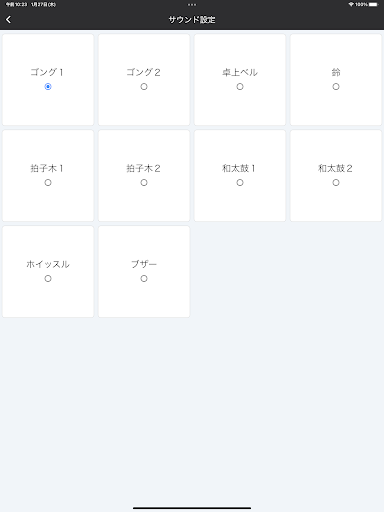This screenshot has width=384, height=512.
Task: Pick the 和太鼓2 radio button
Action: [336, 183]
